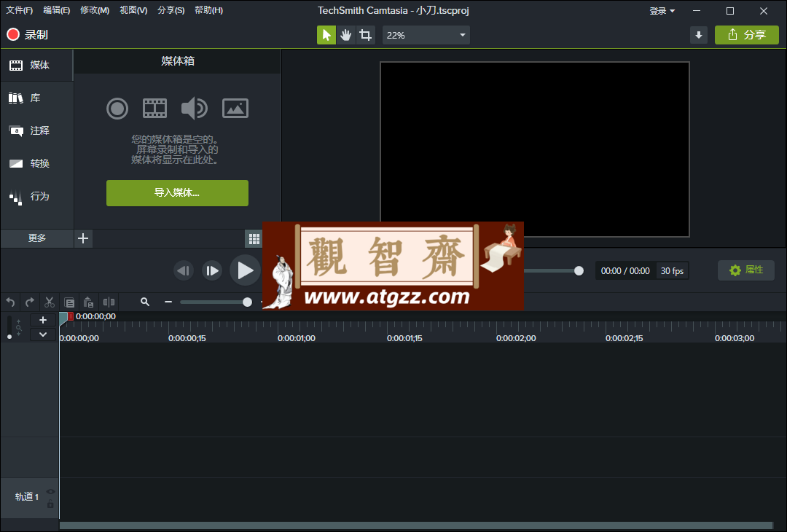This screenshot has width=787, height=532.
Task: Open the 视图(V) menu
Action: (133, 10)
